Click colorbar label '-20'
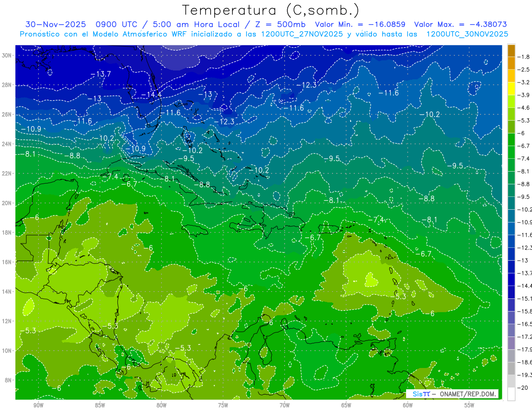This screenshot has width=532, height=411. (x=523, y=388)
